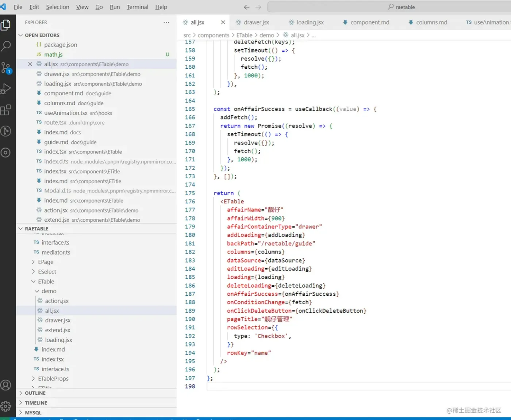The height and width of the screenshot is (420, 511).
Task: Click 'rowKey' attribute on line 194
Action: 237,353
